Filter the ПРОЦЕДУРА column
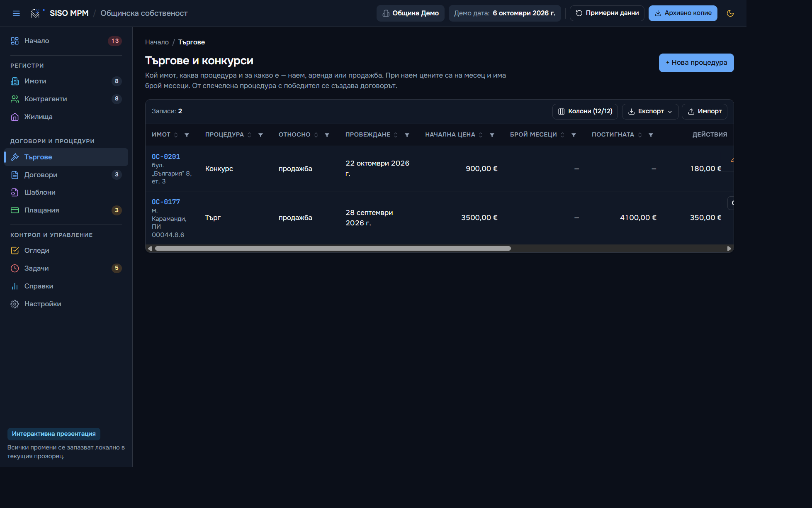The image size is (812, 508). 260,135
